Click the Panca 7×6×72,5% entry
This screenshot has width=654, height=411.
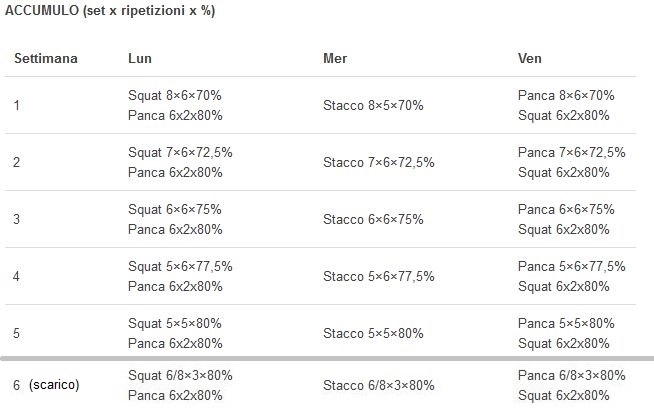pos(572,152)
